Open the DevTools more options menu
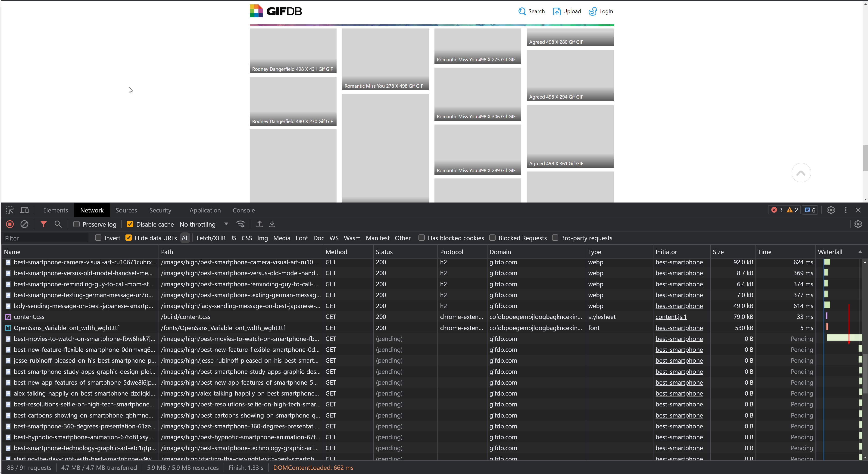The width and height of the screenshot is (868, 474). pyautogui.click(x=845, y=210)
